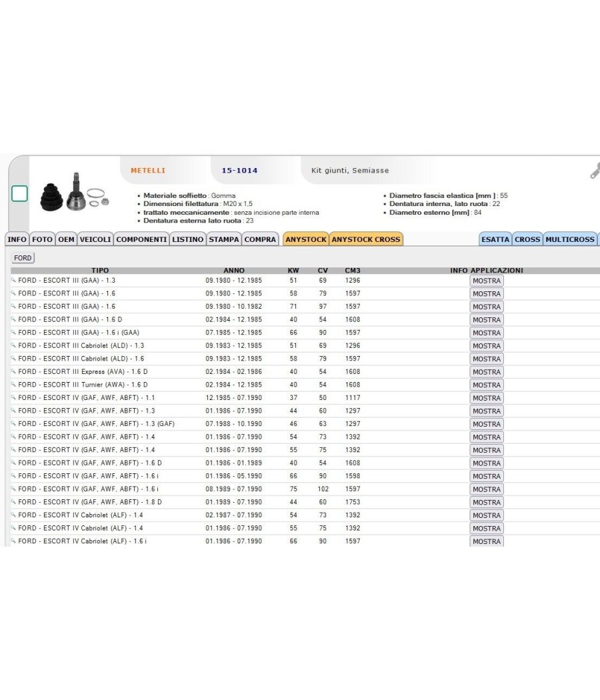The image size is (600, 700).
Task: Select the ESATTA tab
Action: click(x=495, y=239)
